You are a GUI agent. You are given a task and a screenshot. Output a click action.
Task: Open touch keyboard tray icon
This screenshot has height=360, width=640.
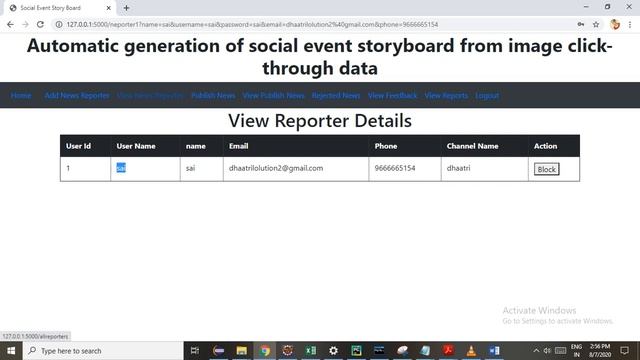click(560, 351)
